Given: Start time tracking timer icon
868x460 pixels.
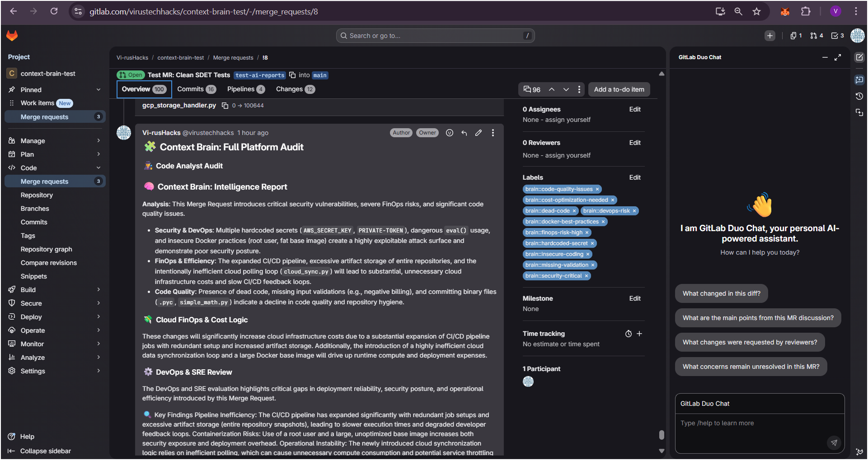Looking at the screenshot, I should 629,334.
